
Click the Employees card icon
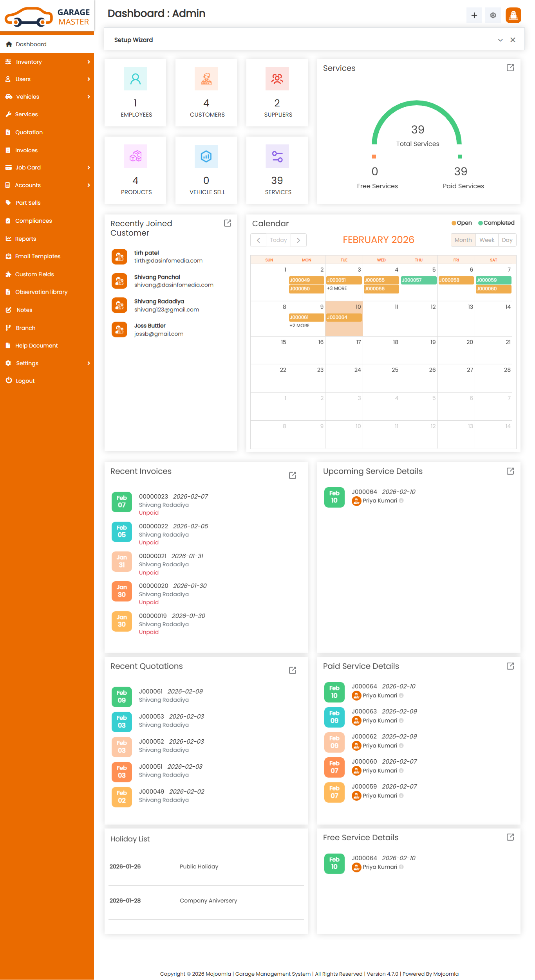coord(136,79)
